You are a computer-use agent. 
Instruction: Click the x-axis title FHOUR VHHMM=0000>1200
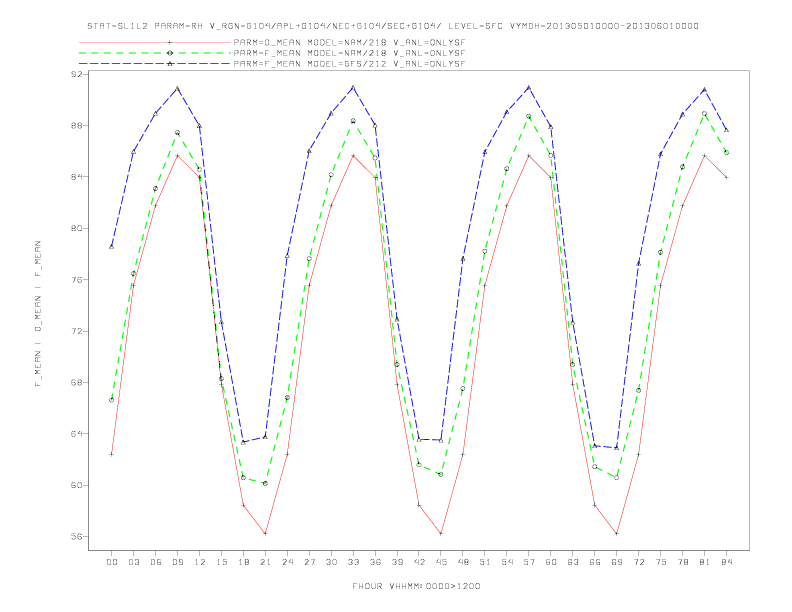pos(416,586)
